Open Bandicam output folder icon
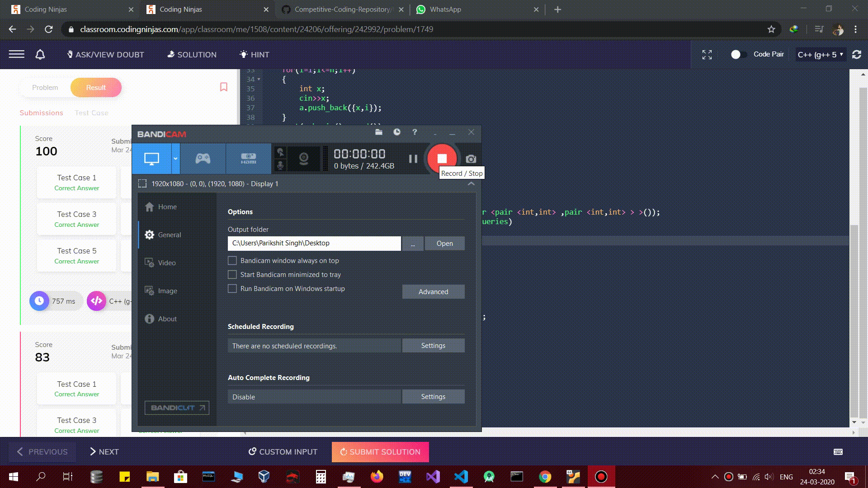Screen dimensions: 868x488 (379, 132)
